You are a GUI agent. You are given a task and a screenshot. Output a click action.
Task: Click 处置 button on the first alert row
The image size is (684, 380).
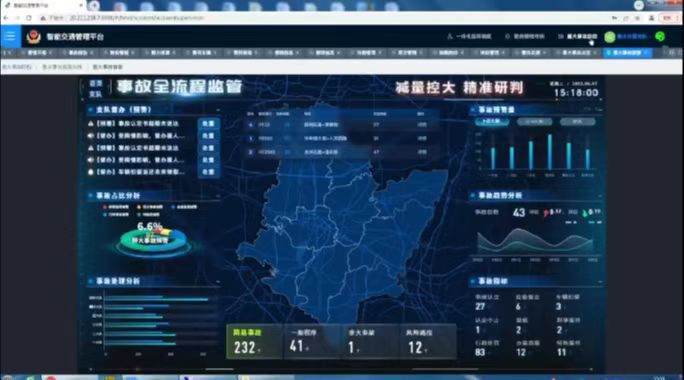(208, 123)
